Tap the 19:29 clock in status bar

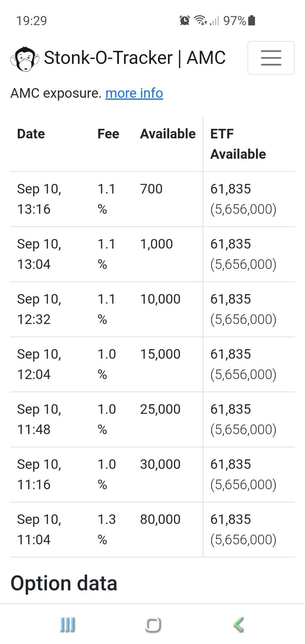31,20
